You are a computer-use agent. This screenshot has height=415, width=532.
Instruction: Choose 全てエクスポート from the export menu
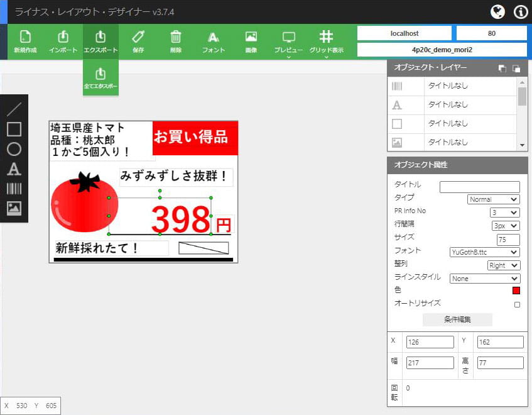[x=100, y=78]
